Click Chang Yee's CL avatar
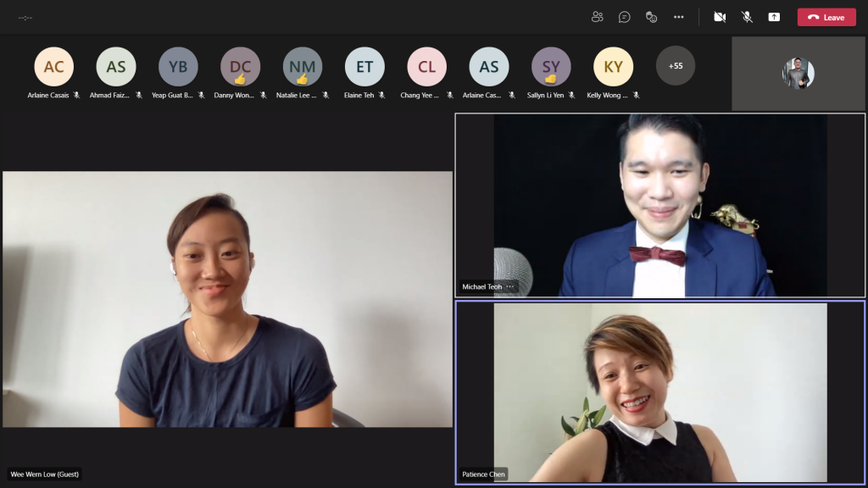This screenshot has height=488, width=868. click(x=426, y=67)
